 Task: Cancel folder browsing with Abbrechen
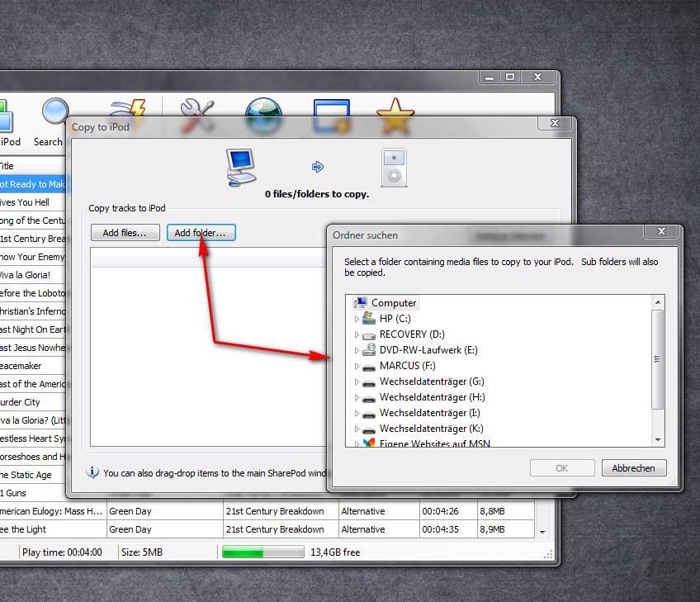tap(634, 468)
